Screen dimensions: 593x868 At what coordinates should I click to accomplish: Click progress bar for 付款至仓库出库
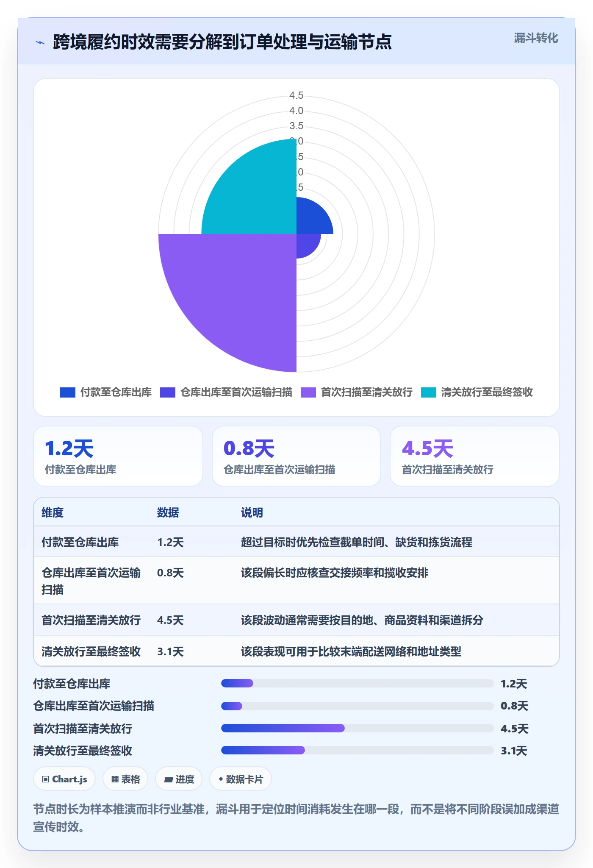[x=357, y=683]
